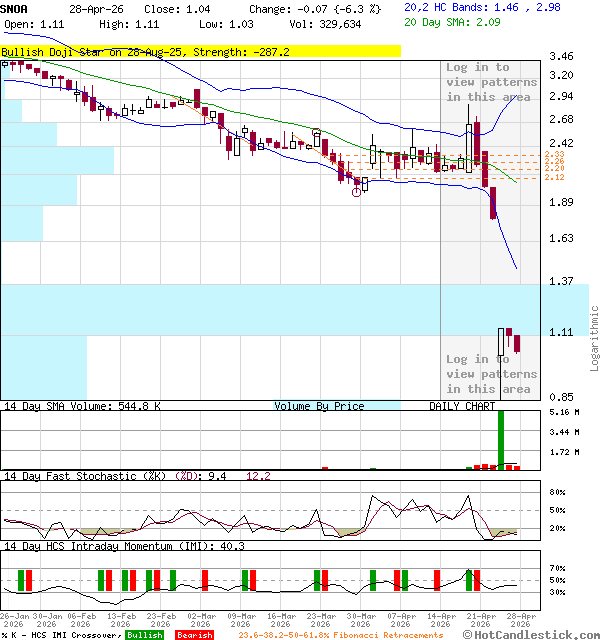The width and height of the screenshot is (600, 640).
Task: Click the yellow Bullish Doji Star banner
Action: [x=200, y=51]
